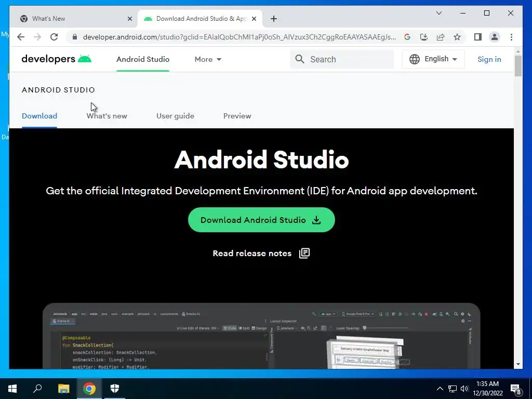Open the Chrome three-dot menu
532x399 pixels.
tap(511, 37)
